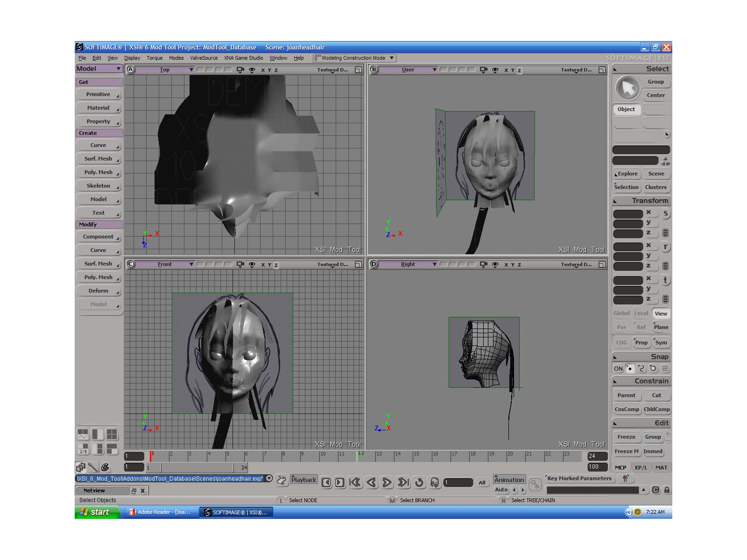This screenshot has width=747, height=560.
Task: Click the rotate r transform icon
Action: 665,247
